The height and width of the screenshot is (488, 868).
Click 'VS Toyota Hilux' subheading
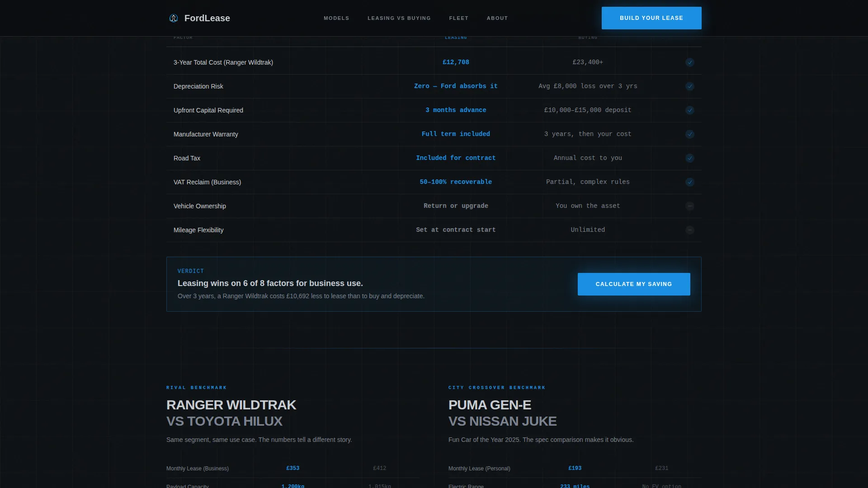point(225,421)
